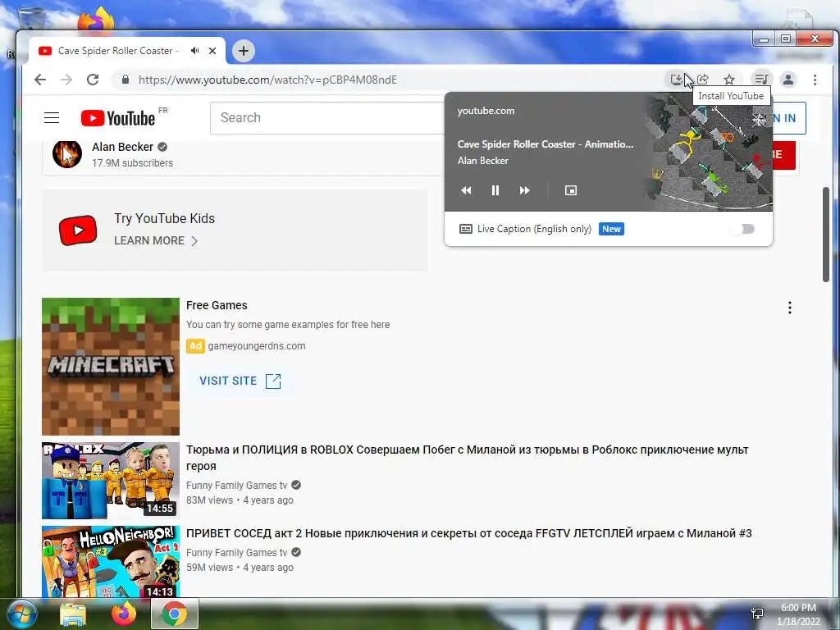
Task: Toggle Live Caption switch on
Action: click(x=743, y=230)
